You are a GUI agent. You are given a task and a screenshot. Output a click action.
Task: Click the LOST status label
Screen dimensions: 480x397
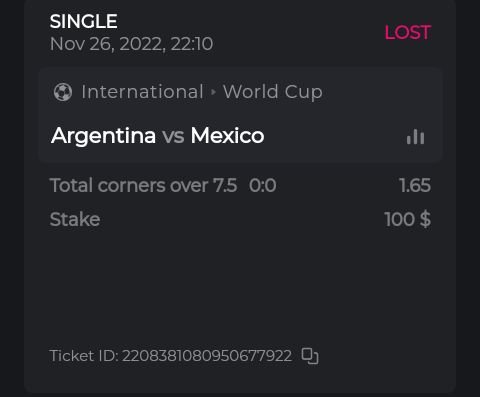408,32
